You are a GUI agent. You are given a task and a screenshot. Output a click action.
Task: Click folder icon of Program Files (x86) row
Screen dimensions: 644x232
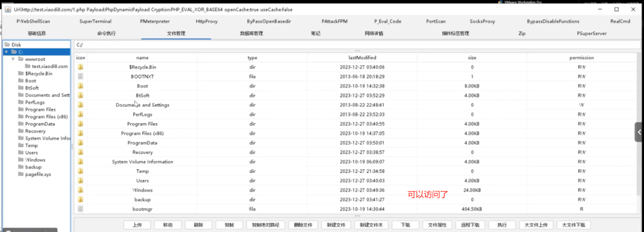[80, 133]
